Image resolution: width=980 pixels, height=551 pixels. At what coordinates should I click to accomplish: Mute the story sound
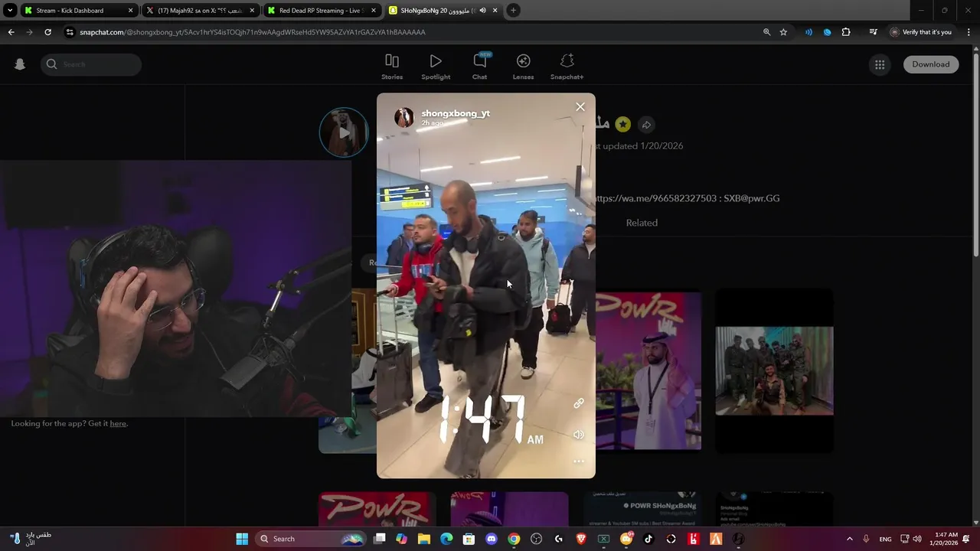pos(579,435)
